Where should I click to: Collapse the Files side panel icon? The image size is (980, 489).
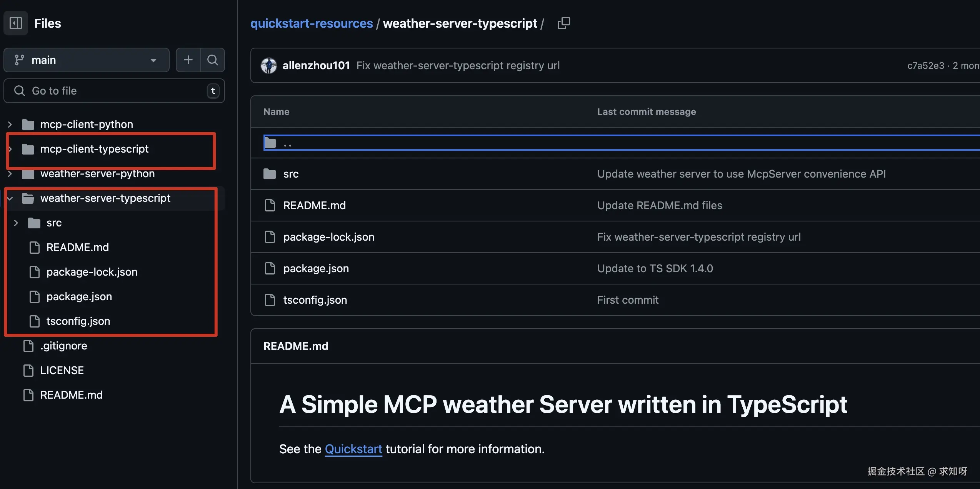[x=16, y=23]
